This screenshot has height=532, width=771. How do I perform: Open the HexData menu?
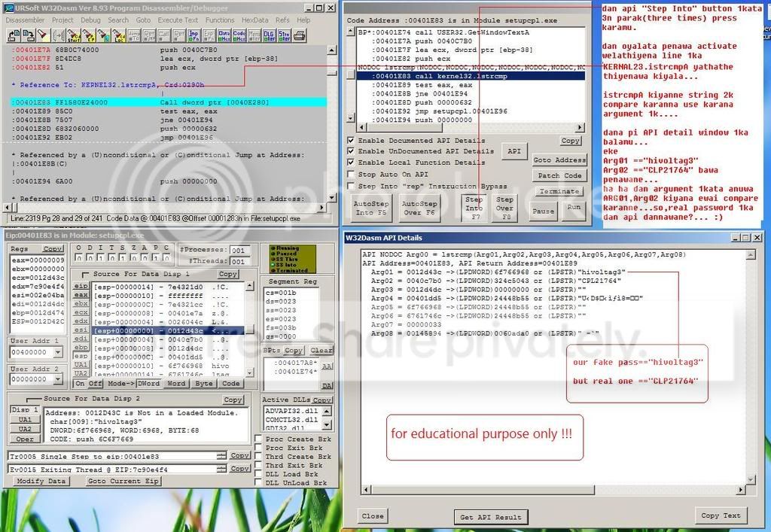click(x=254, y=20)
